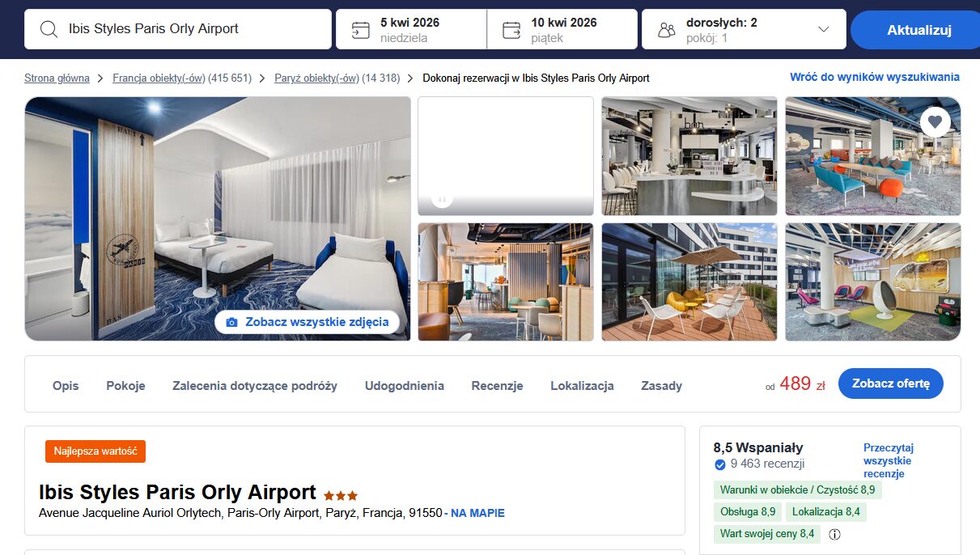Toggle the heart favorite icon
The height and width of the screenshot is (555, 980).
coord(935,122)
